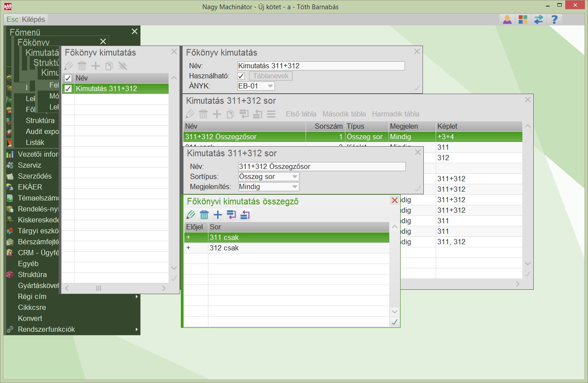Toggle the Használható checkbox

tap(241, 76)
